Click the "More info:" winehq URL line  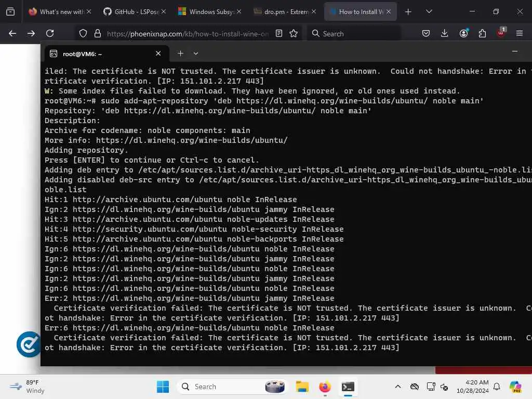[x=166, y=140]
